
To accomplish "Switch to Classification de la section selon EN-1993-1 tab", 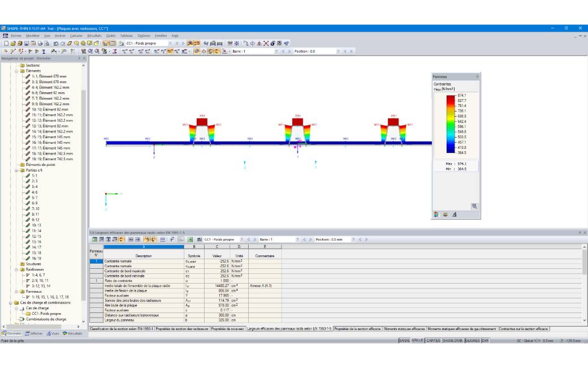I will (122, 329).
